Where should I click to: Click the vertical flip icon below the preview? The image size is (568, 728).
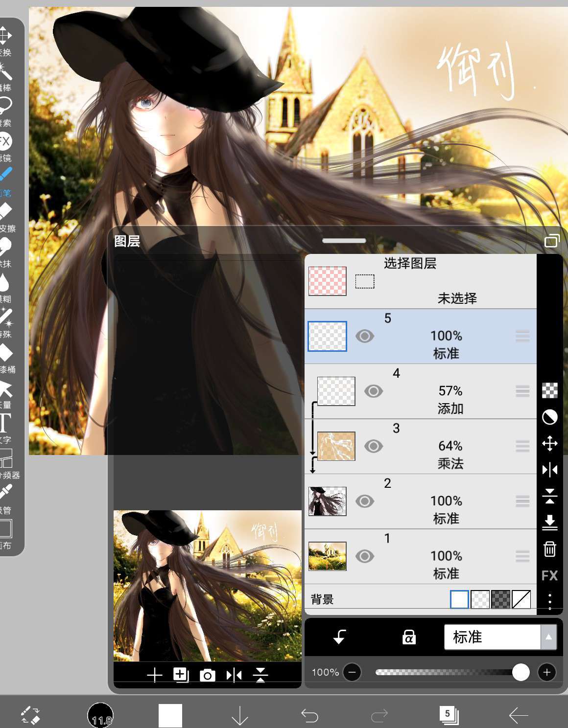pos(260,675)
